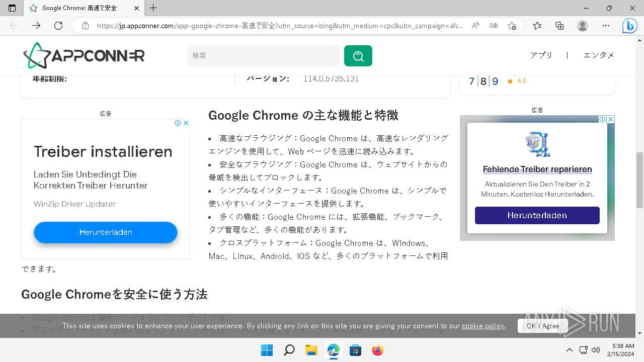Reload the page with refresh icon

(58, 26)
